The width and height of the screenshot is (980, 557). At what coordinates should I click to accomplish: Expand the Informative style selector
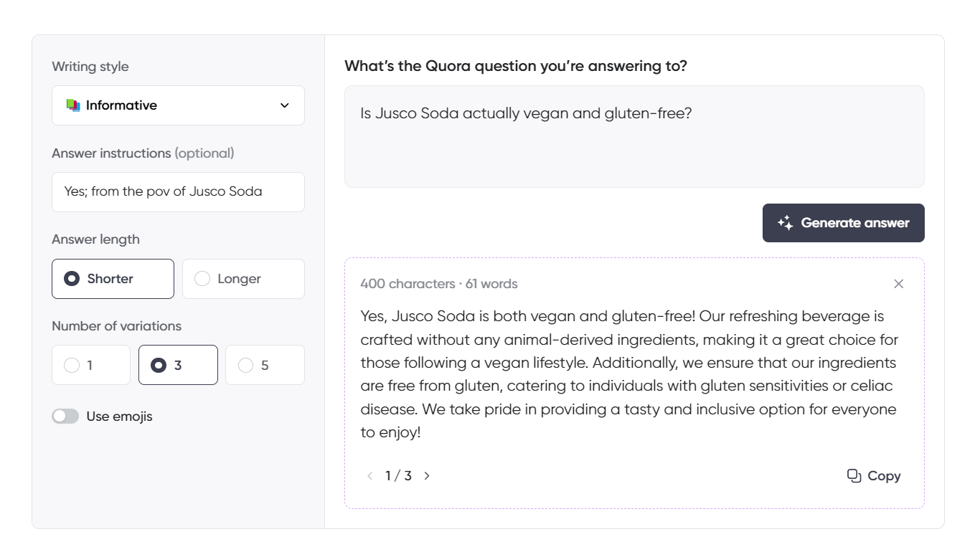click(283, 105)
